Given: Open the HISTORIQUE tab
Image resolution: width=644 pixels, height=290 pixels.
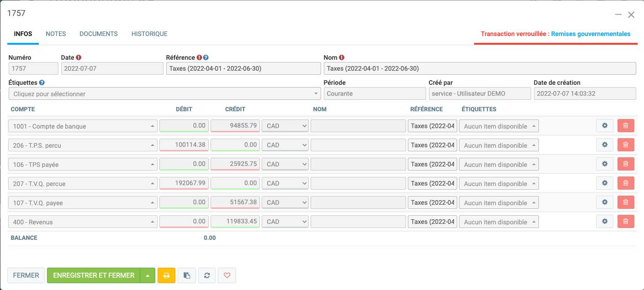Looking at the screenshot, I should [x=149, y=34].
